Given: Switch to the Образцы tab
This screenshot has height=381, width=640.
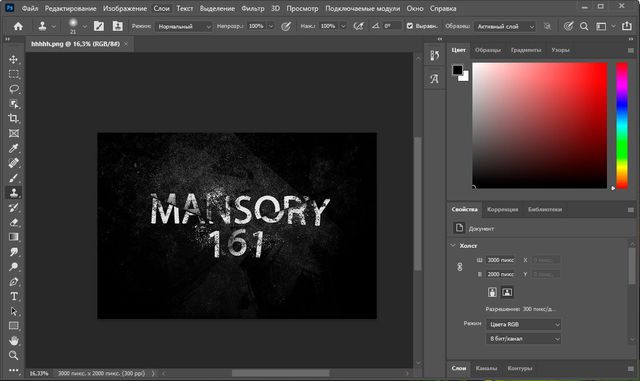Looking at the screenshot, I should click(x=488, y=50).
